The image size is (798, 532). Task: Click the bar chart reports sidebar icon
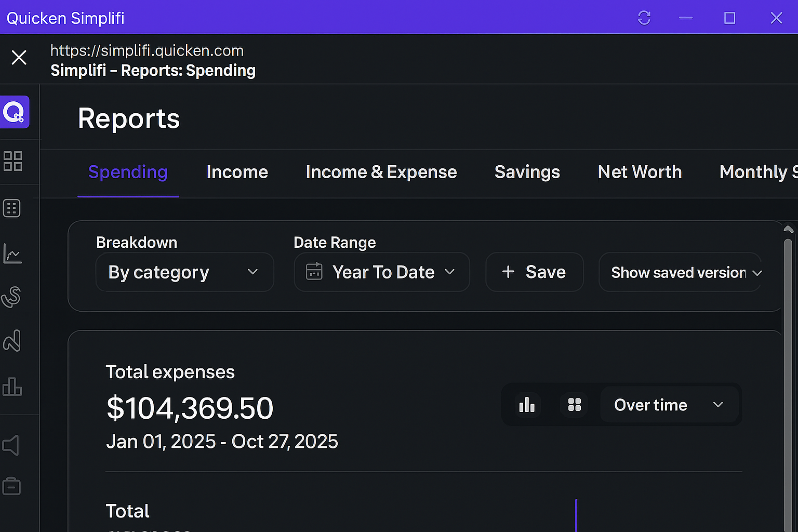[x=12, y=387]
